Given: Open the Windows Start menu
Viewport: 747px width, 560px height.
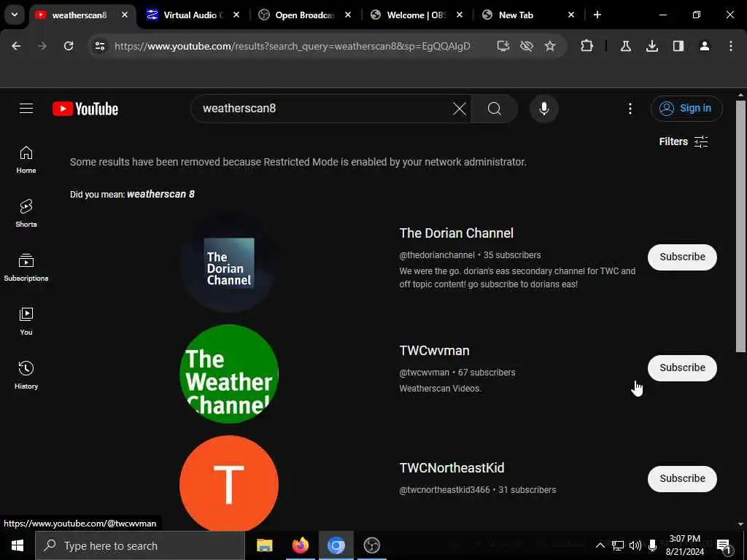Looking at the screenshot, I should pos(18,545).
